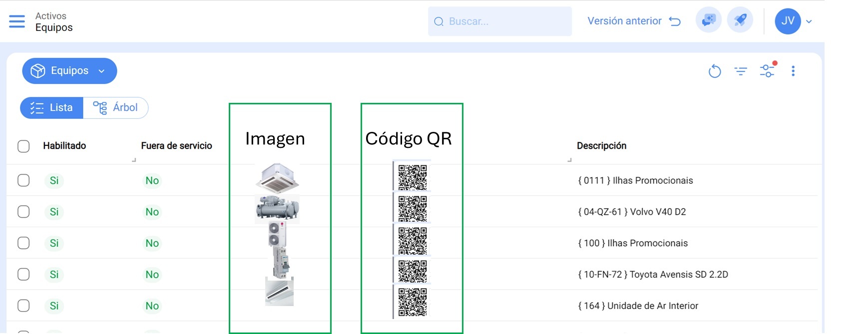Click the Versión anterior link

tap(624, 21)
